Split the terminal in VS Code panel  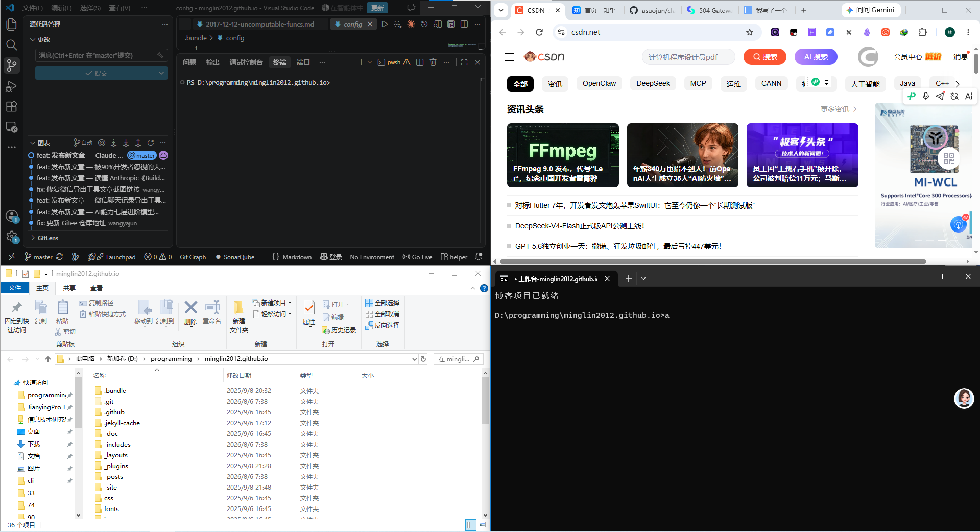coord(420,62)
